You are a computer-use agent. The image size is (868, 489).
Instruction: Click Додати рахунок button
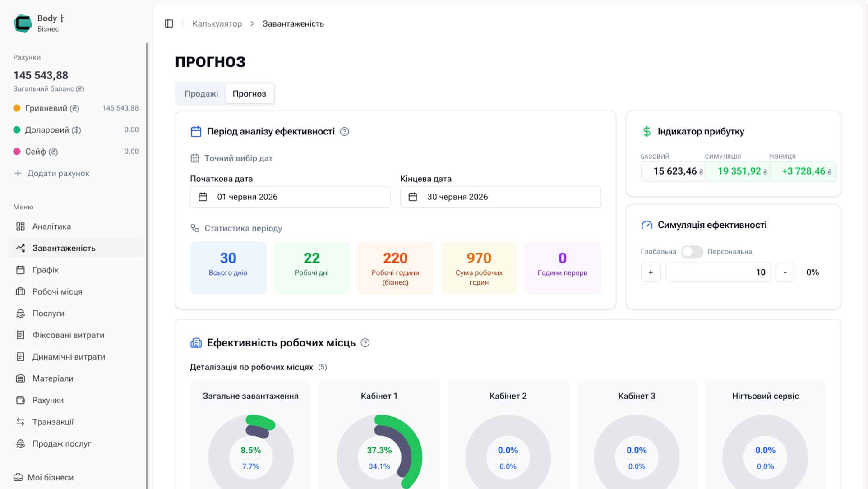[52, 173]
